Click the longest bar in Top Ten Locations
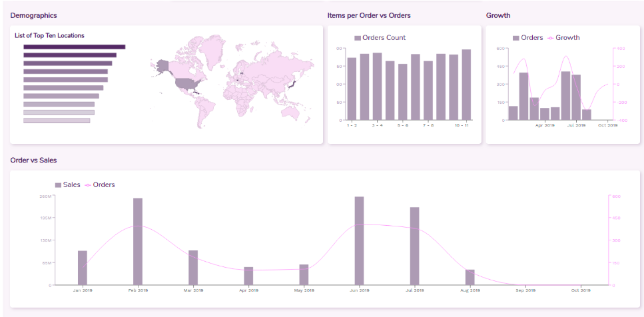The width and height of the screenshot is (644, 317). coord(74,47)
